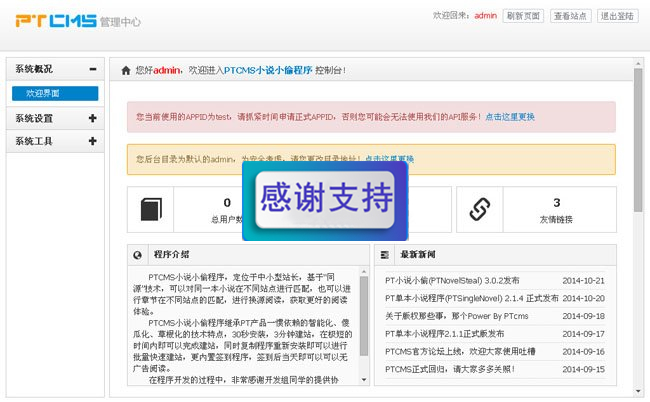
Task: Click the 查看站点 button
Action: 570,16
